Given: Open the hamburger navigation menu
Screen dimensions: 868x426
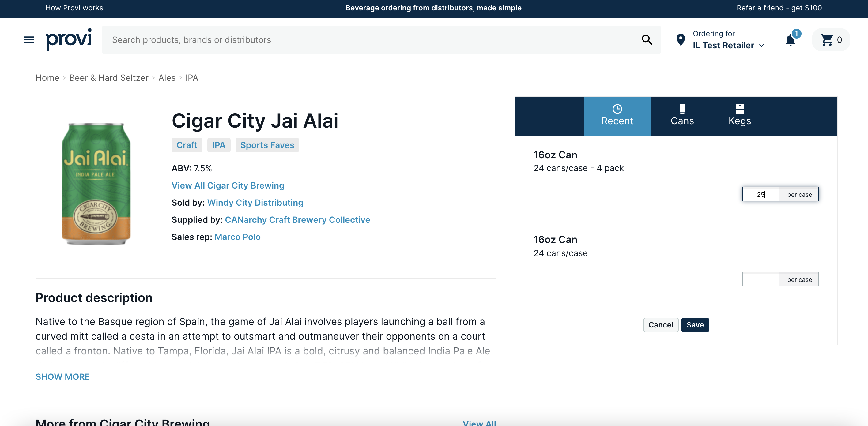Looking at the screenshot, I should [x=29, y=40].
